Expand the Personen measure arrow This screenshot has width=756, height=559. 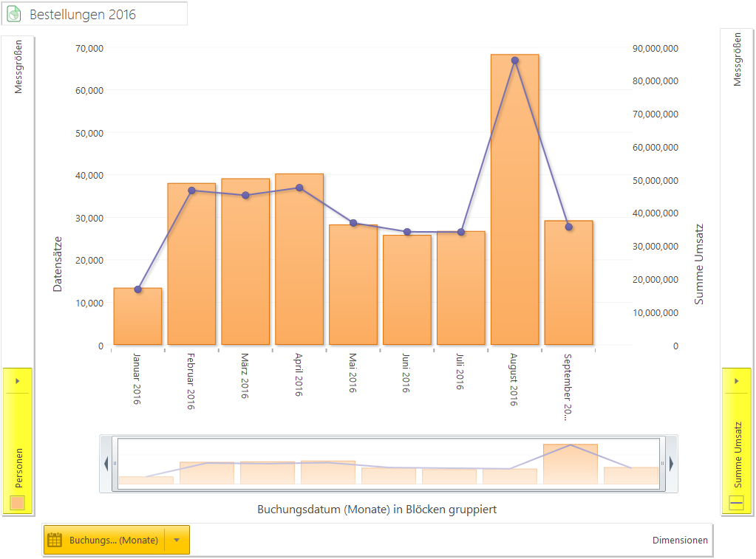coord(17,381)
